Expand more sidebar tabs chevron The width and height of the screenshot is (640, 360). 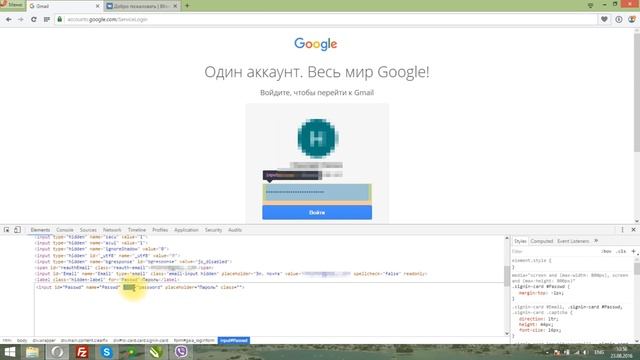click(x=596, y=241)
